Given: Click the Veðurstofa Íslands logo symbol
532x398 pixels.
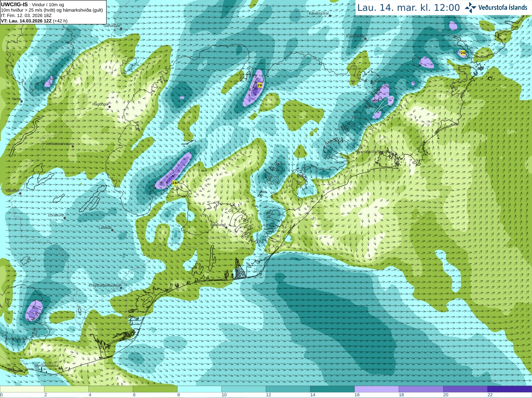Looking at the screenshot, I should click(470, 7).
